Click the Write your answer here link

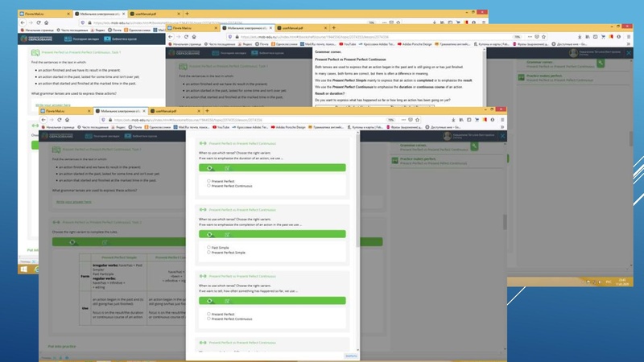click(70, 201)
